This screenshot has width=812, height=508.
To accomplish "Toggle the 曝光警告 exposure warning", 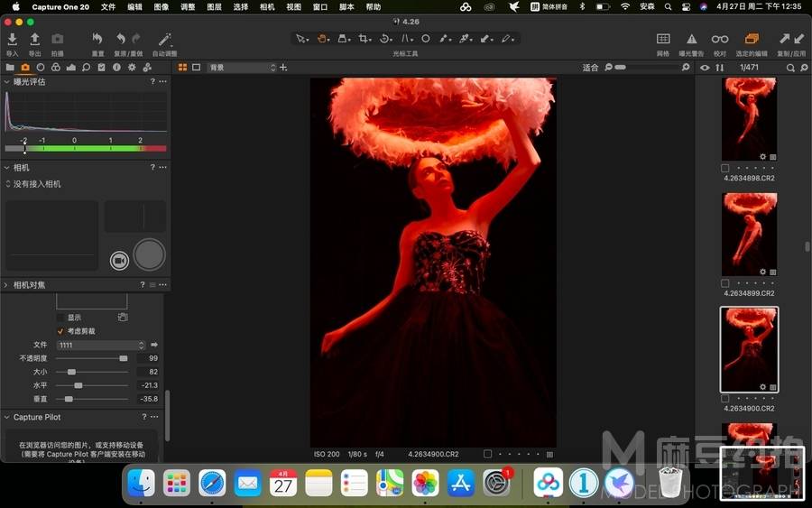I will [x=691, y=40].
